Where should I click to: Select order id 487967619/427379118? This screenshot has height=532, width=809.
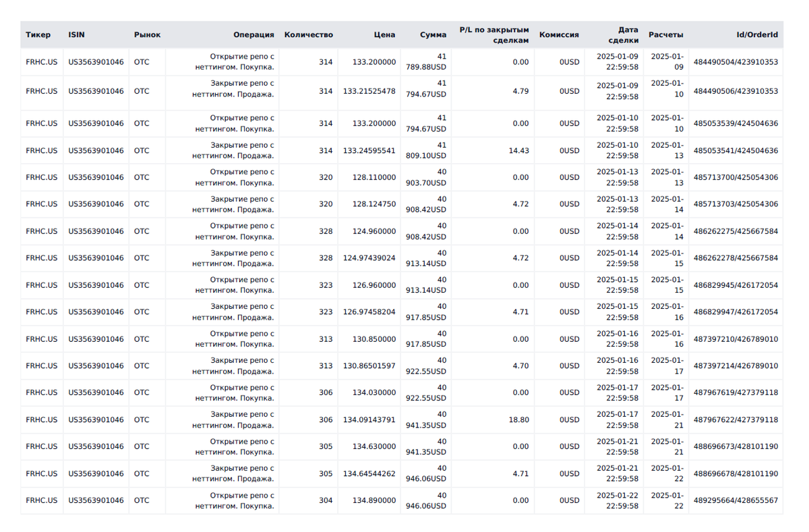click(736, 392)
